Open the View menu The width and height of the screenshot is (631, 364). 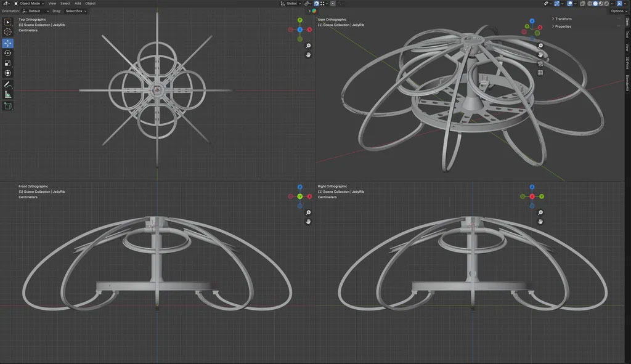pyautogui.click(x=52, y=4)
